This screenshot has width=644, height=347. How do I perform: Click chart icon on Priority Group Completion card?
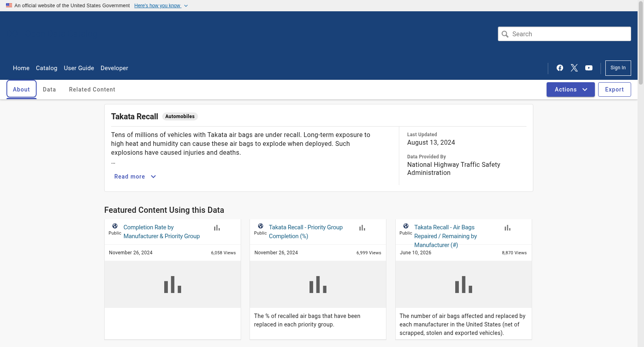(362, 228)
